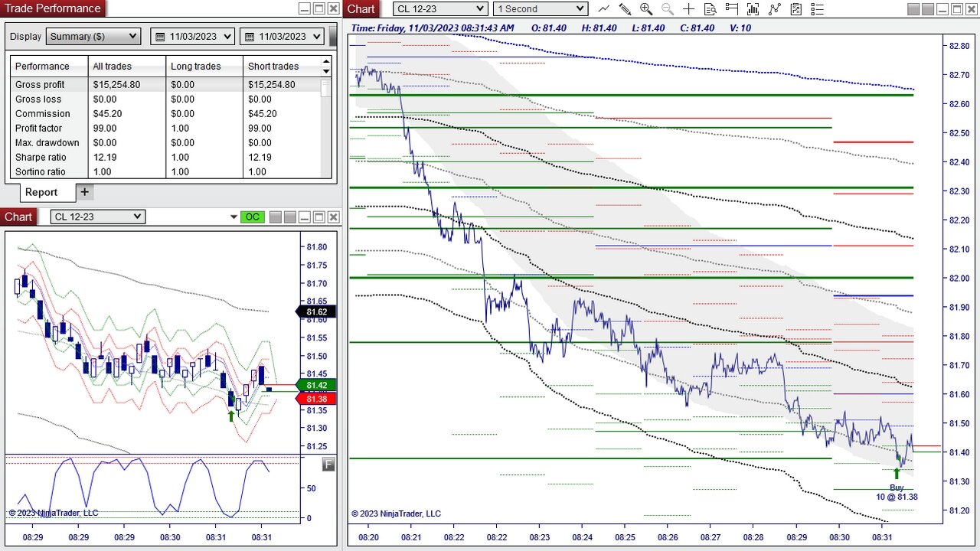Open chart style selector in main chart toolbar
The height and width of the screenshot is (551, 980).
[604, 8]
